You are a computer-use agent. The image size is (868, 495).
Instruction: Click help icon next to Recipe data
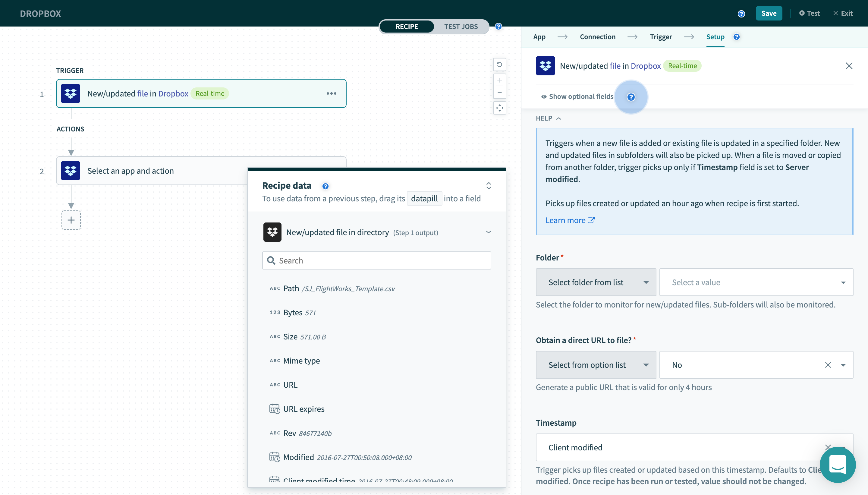coord(325,186)
